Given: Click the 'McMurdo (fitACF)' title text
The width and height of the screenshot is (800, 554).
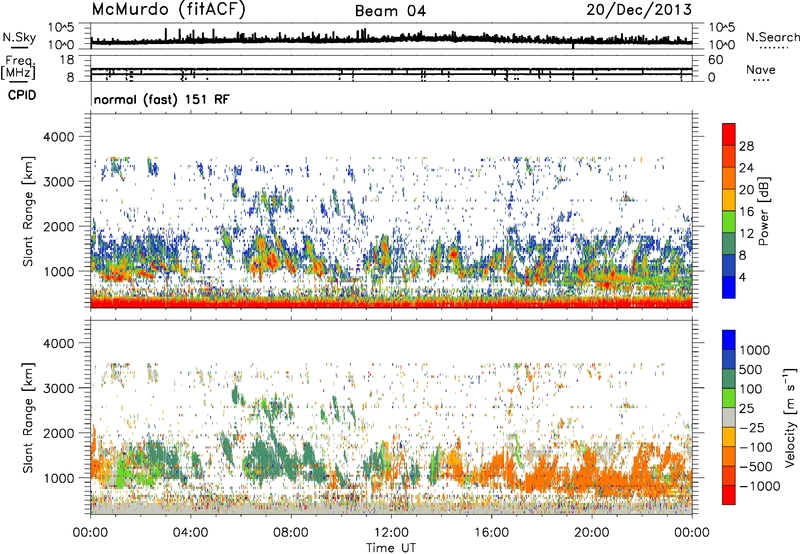Looking at the screenshot, I should coord(168,10).
